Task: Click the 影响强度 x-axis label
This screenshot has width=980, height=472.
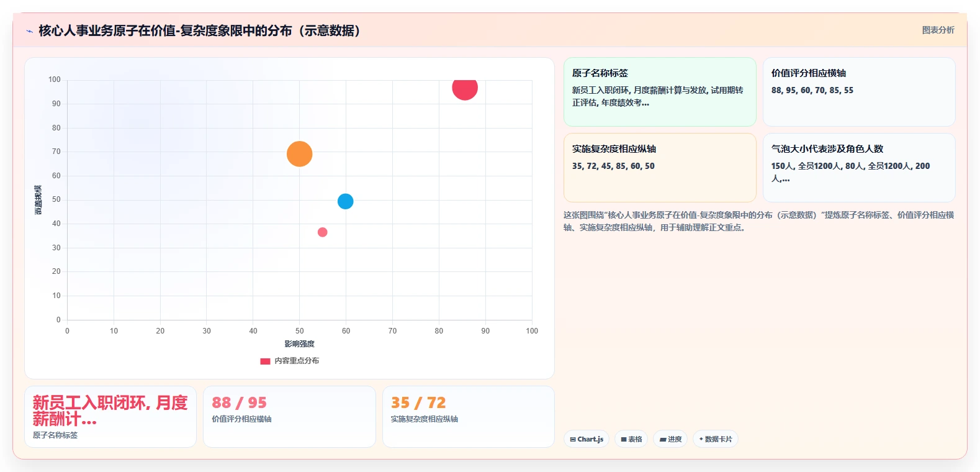Action: [300, 343]
